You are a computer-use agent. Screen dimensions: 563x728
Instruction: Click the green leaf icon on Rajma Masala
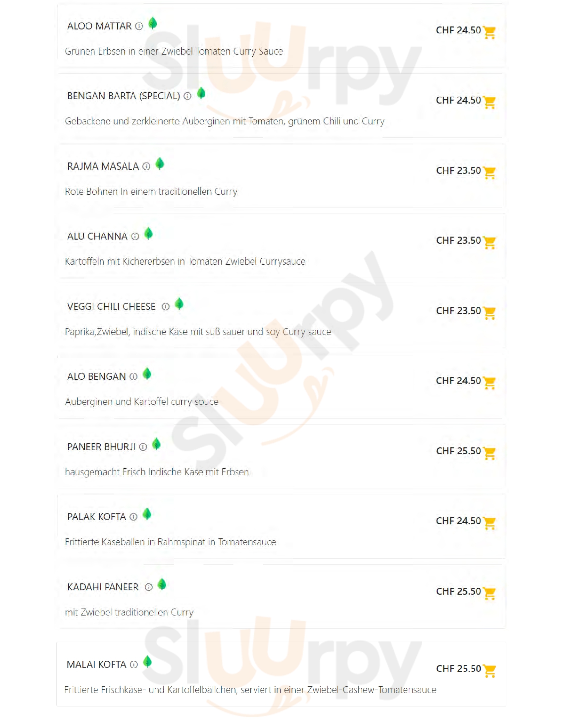160,164
